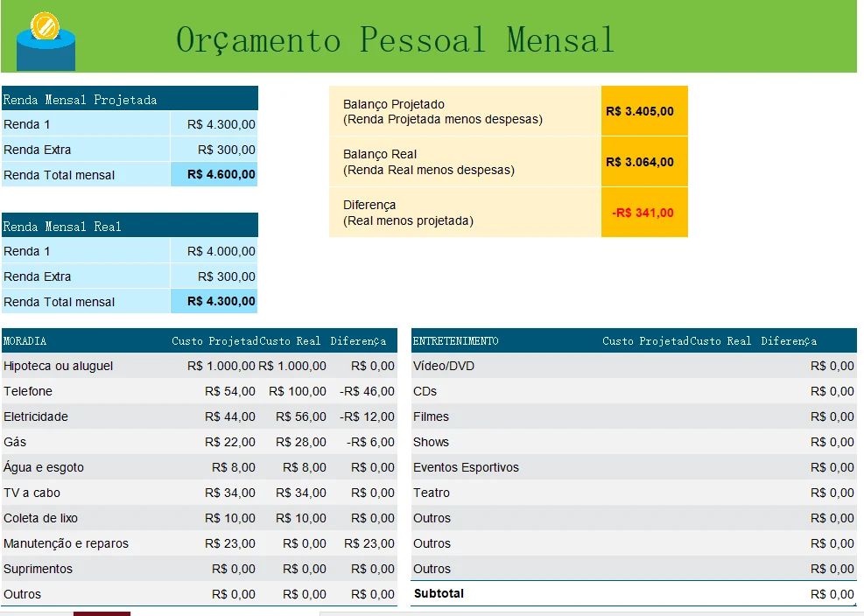The width and height of the screenshot is (864, 616).
Task: Select the Renda Mensal Real header
Action: (x=62, y=227)
